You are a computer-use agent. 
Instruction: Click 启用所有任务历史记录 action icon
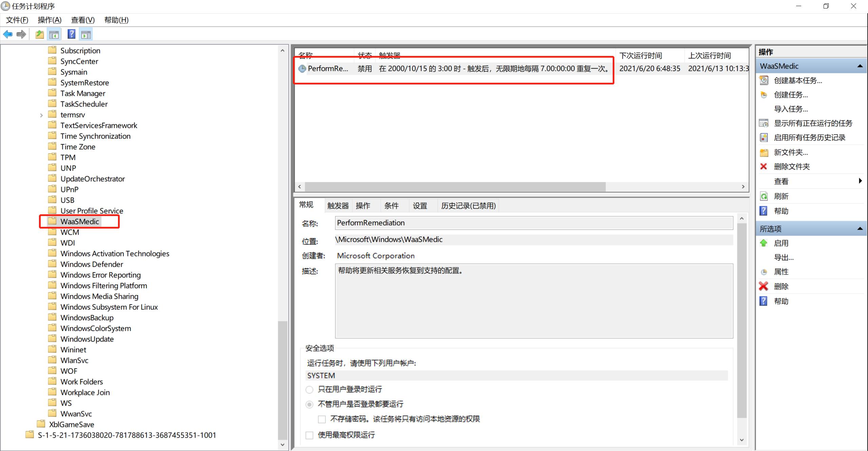pos(764,137)
